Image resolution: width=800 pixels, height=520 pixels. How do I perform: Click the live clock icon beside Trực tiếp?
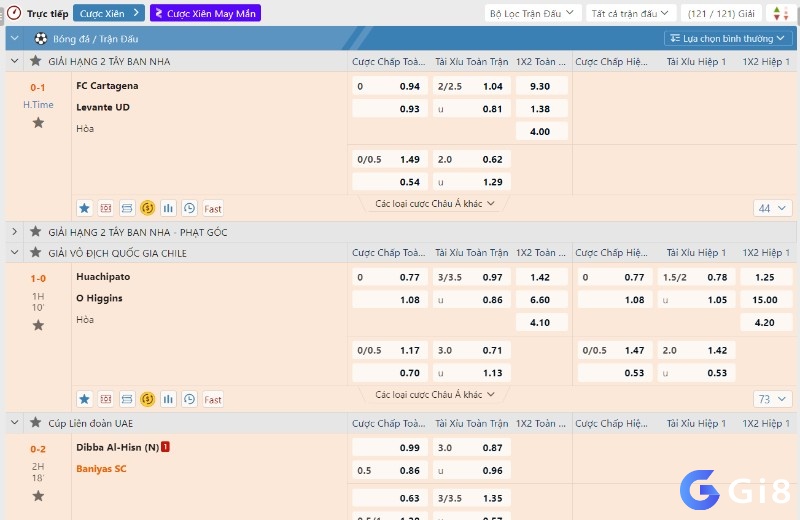click(x=14, y=13)
